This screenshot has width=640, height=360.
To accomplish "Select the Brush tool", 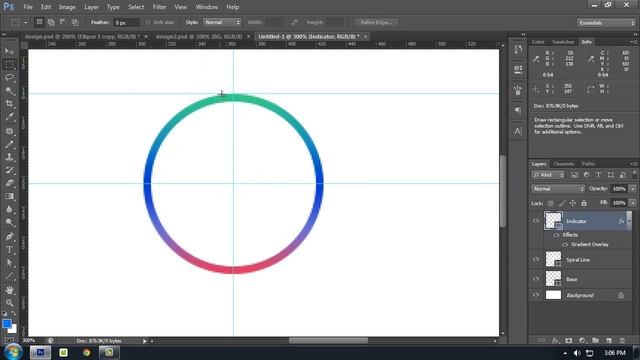I will pos(9,144).
